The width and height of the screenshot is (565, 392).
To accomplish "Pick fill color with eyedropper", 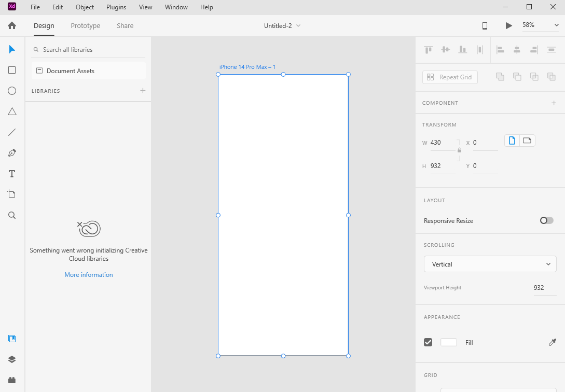I will pos(553,342).
